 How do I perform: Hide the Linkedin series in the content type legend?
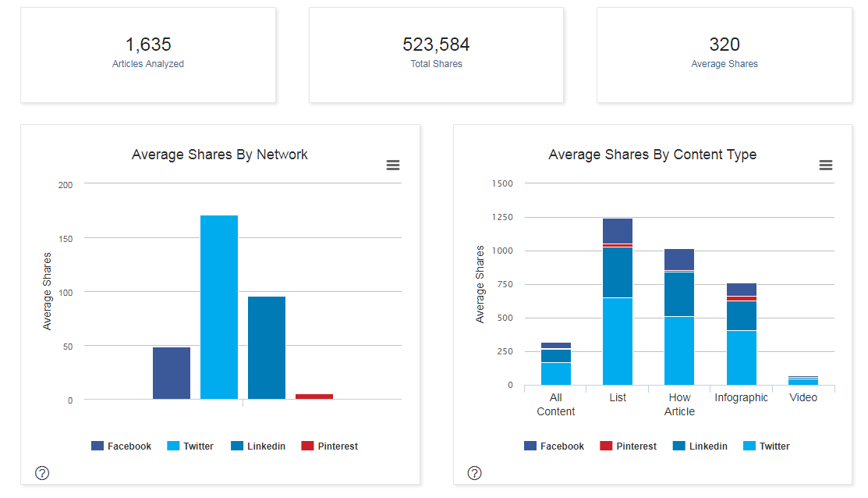pos(700,446)
